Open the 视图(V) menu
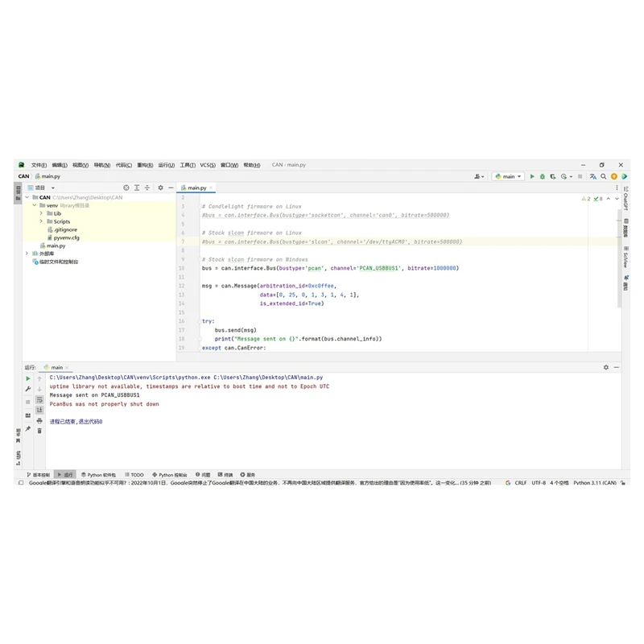The image size is (644, 644). tap(80, 165)
